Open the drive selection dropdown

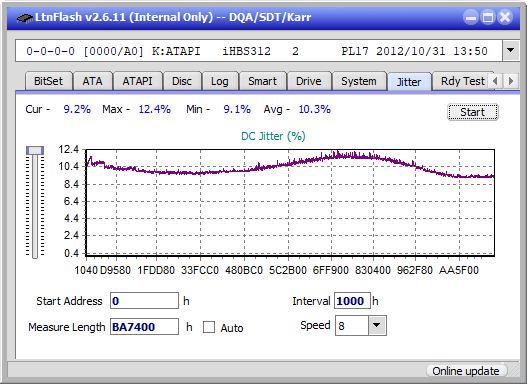(x=511, y=51)
